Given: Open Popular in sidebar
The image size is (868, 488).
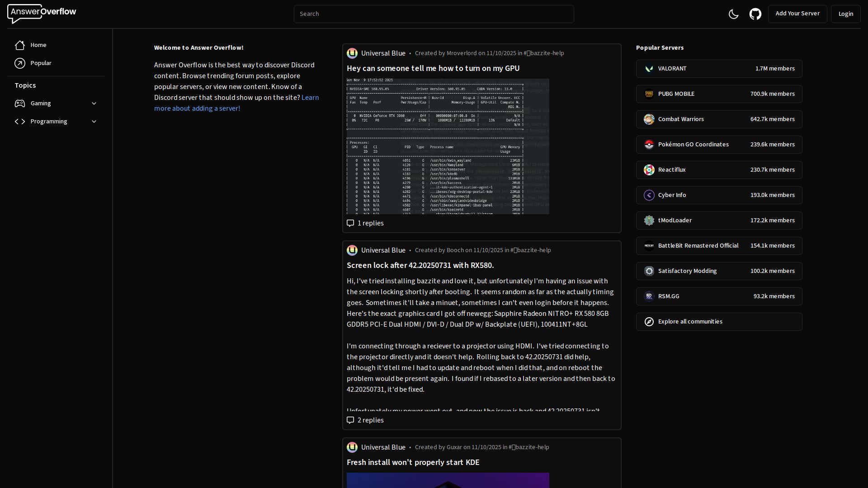Looking at the screenshot, I should pos(41,63).
